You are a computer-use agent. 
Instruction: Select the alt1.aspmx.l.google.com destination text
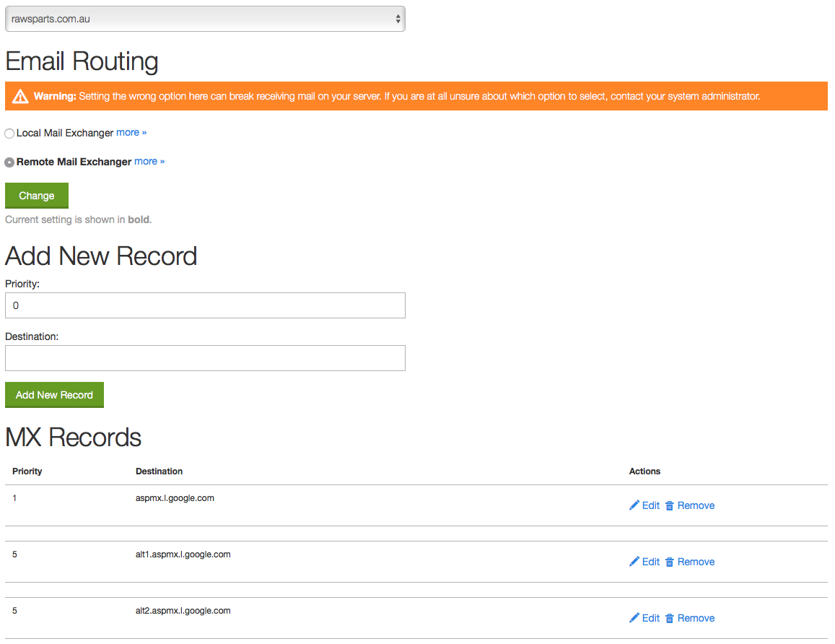pos(183,554)
